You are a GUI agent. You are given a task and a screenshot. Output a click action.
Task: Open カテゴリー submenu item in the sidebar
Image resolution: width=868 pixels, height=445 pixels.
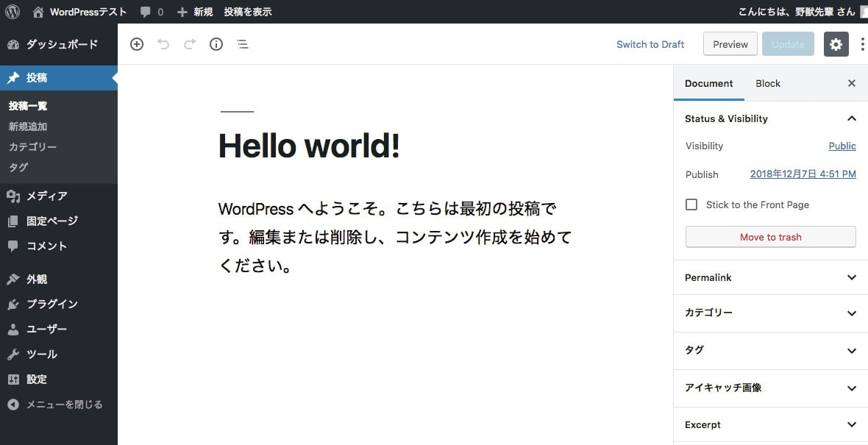coord(32,146)
